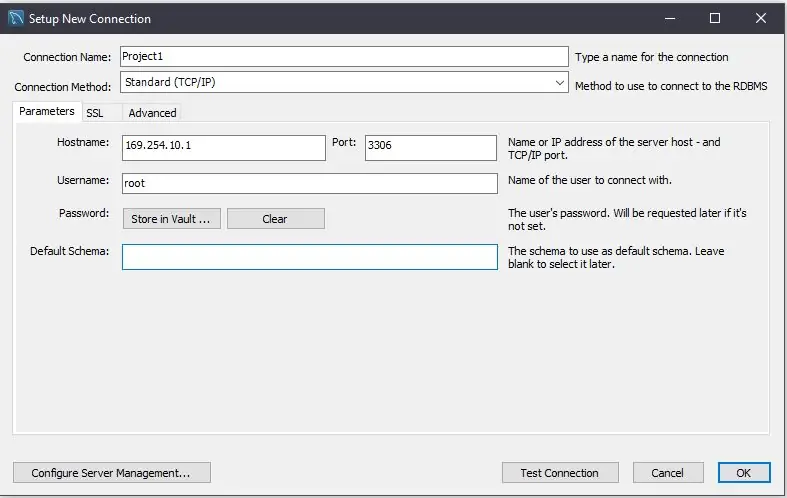
Task: Maximize the Setup New Connection window
Action: [x=715, y=19]
